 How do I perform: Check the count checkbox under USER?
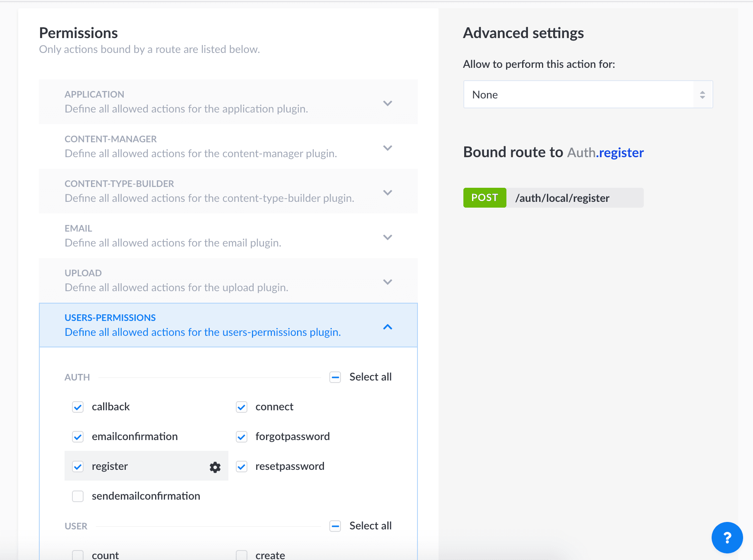(78, 555)
